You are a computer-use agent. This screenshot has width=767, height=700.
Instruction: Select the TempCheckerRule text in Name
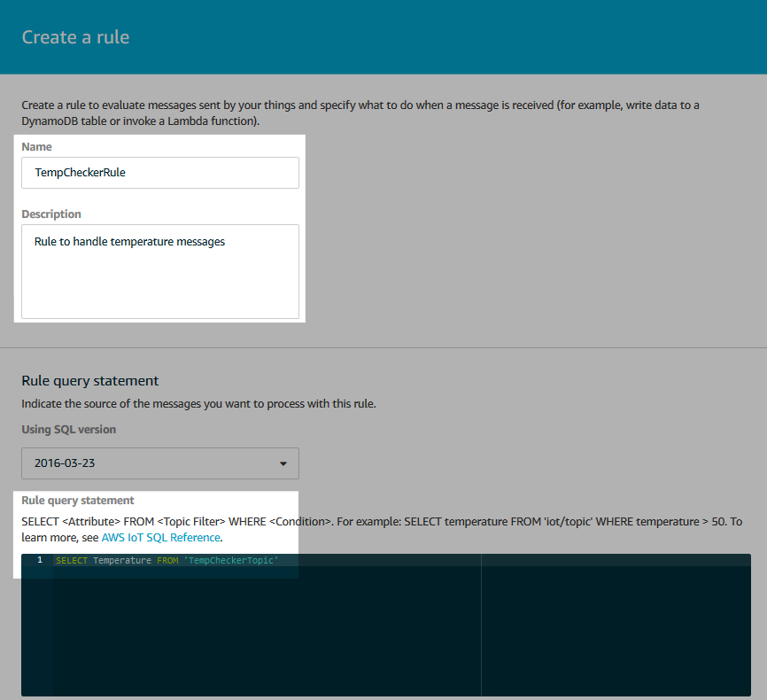click(x=79, y=172)
